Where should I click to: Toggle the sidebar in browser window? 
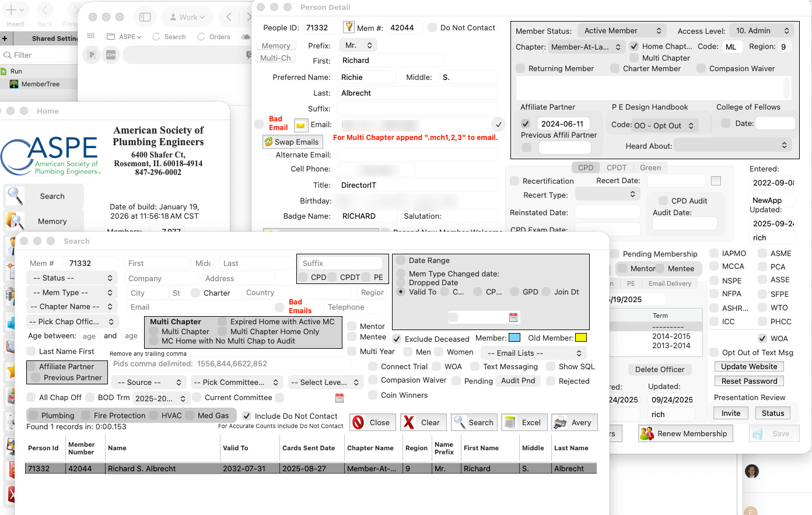[145, 17]
